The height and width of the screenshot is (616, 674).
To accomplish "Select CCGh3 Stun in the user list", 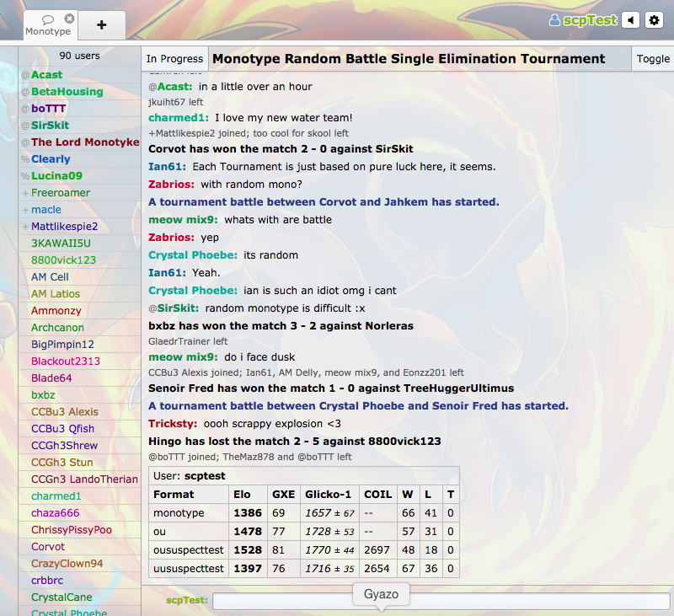I will pos(80,462).
